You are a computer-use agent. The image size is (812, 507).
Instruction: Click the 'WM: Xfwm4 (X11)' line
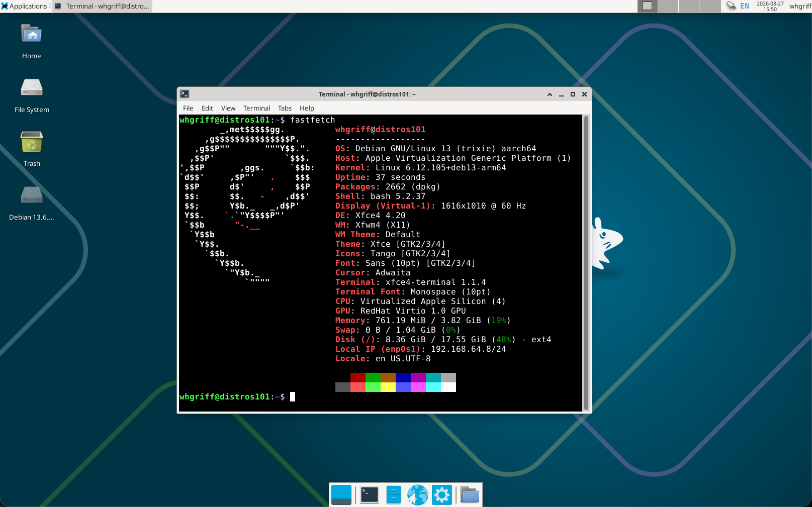tap(373, 225)
